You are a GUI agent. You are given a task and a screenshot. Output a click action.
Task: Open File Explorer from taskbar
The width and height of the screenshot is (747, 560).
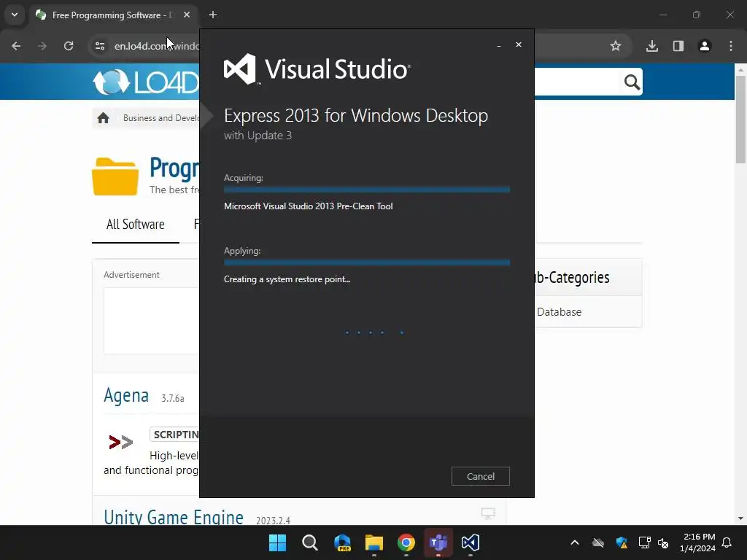click(374, 542)
